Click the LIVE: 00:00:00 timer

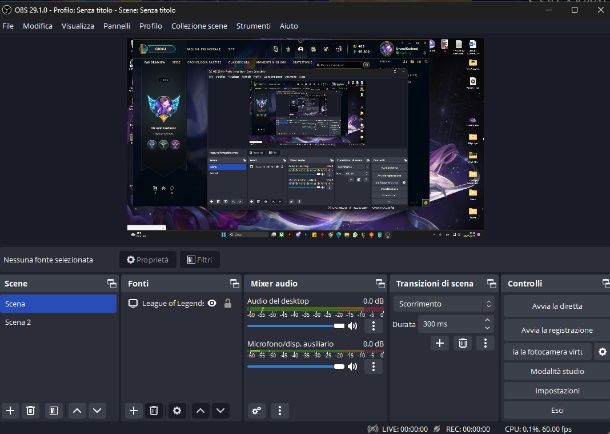(x=405, y=429)
